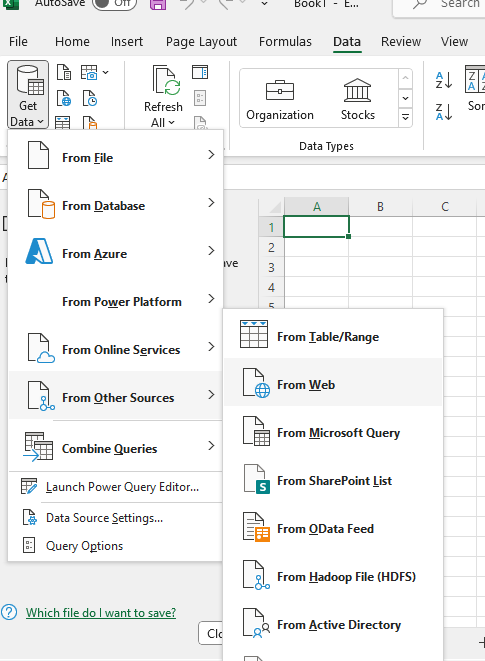Viewport: 485px width, 661px height.
Task: Open the File tab
Action: (x=18, y=42)
